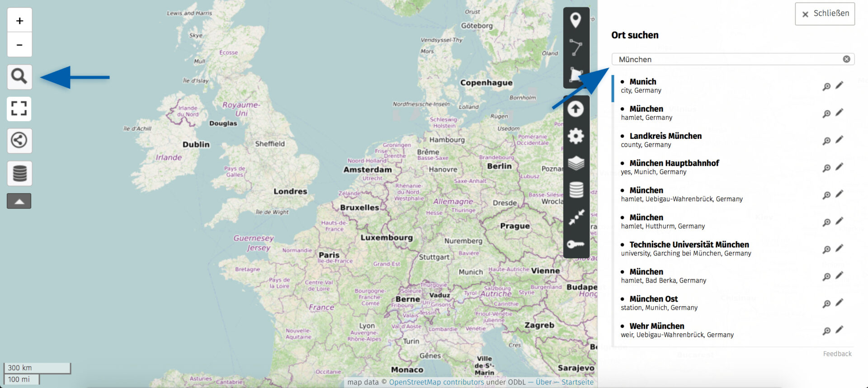Click the database icon in the dark toolbar
Image resolution: width=868 pixels, height=388 pixels.
(576, 190)
